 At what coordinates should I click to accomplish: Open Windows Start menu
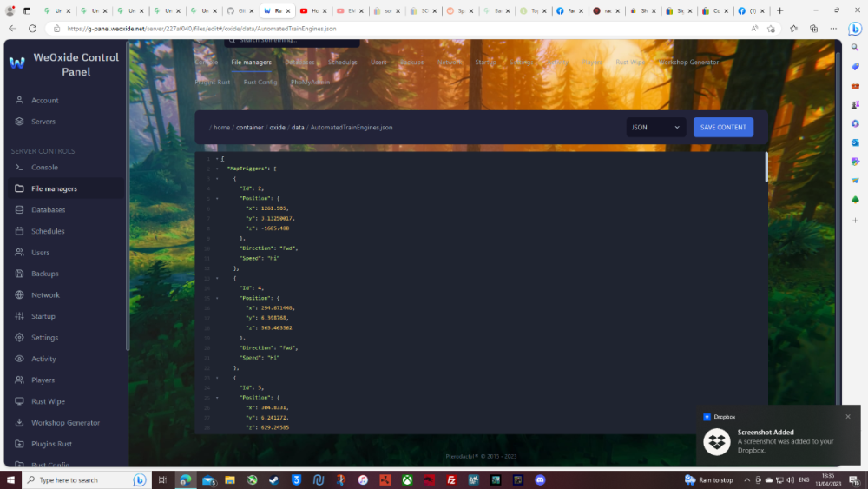(x=10, y=480)
